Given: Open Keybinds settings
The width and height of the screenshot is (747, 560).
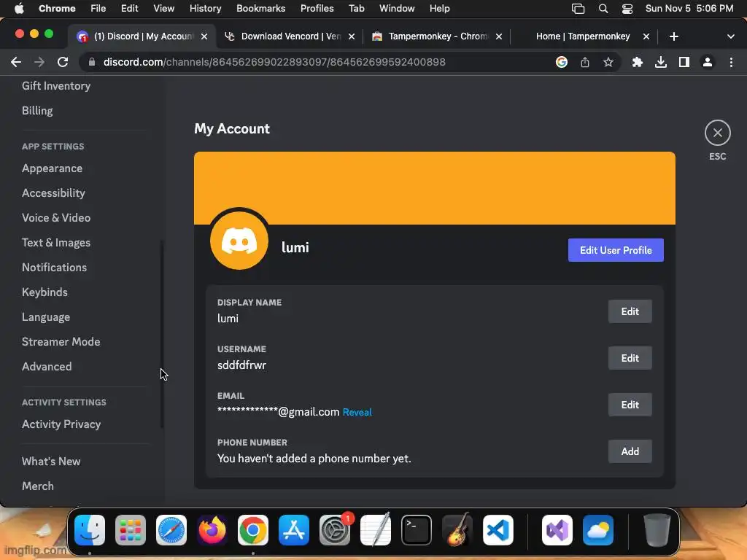Looking at the screenshot, I should (44, 292).
